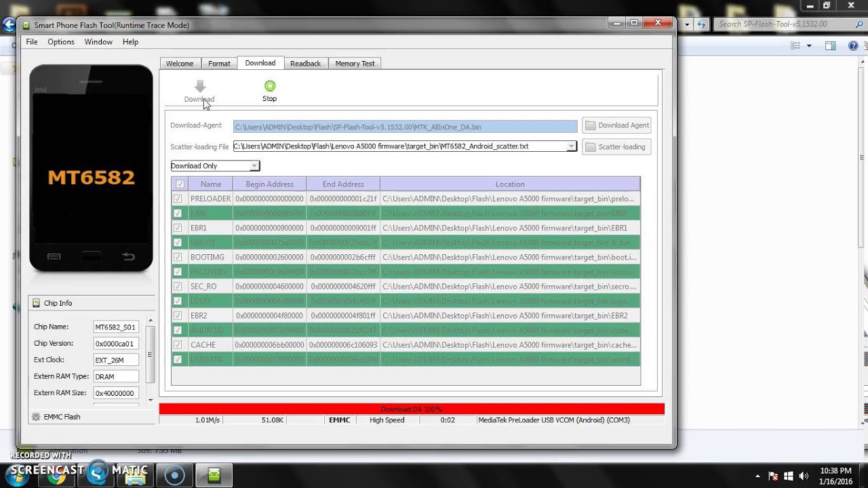Click the Download Agent folder button
This screenshot has height=488, width=868.
[616, 125]
